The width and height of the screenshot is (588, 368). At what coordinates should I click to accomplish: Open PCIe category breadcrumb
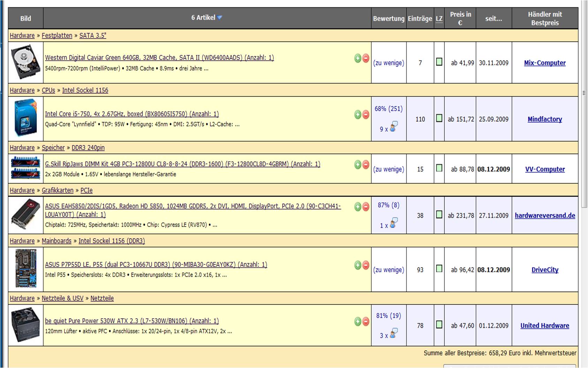(86, 190)
